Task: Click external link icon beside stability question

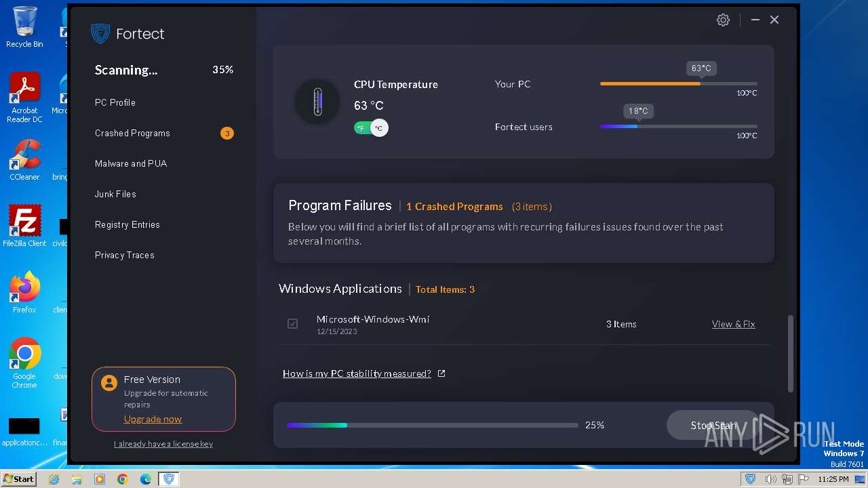Action: click(441, 373)
